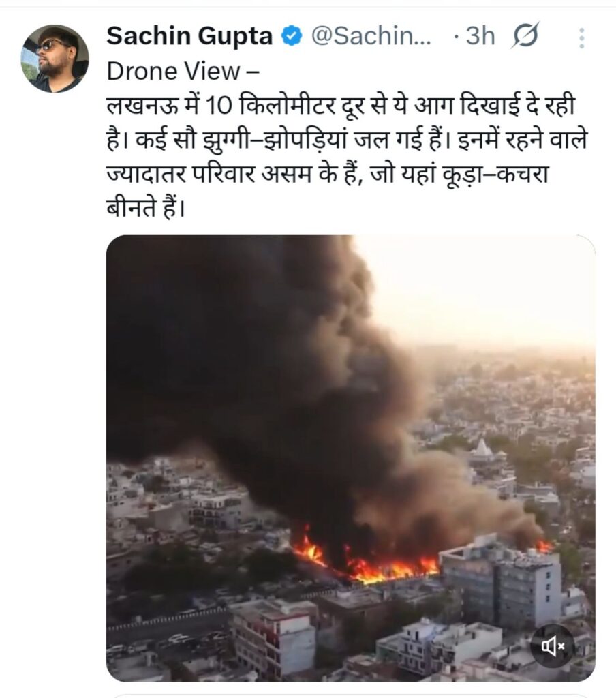Image resolution: width=616 pixels, height=698 pixels.
Task: Click the hazy sky in the video
Action: coord(491,286)
